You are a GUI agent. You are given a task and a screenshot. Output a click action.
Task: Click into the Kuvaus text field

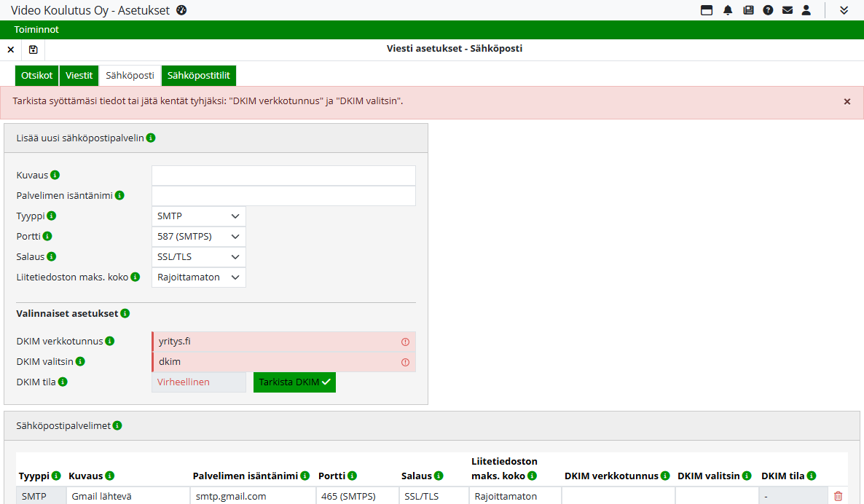(x=283, y=176)
